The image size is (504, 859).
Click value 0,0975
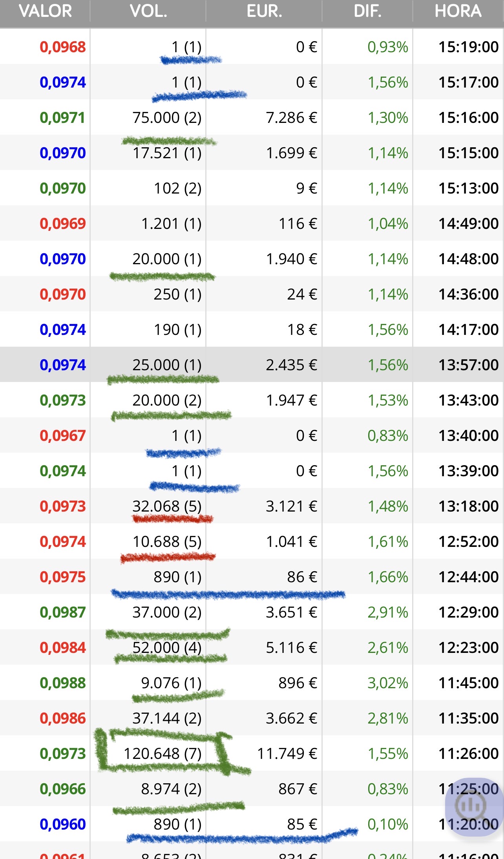click(x=63, y=577)
